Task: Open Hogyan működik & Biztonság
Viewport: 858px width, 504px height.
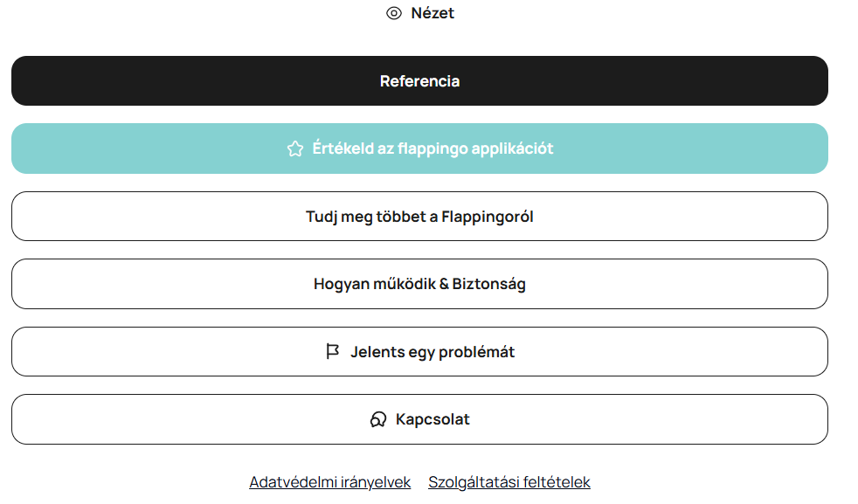Action: pyautogui.click(x=419, y=284)
